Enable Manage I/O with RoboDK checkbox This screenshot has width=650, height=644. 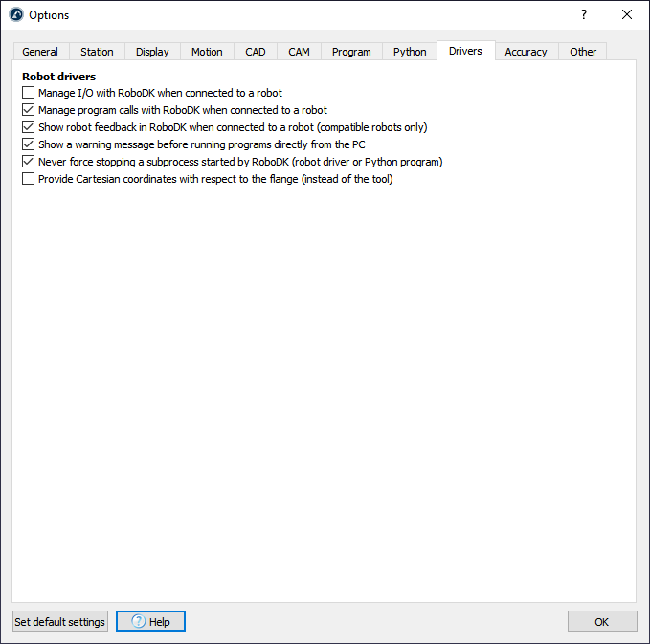(28, 93)
